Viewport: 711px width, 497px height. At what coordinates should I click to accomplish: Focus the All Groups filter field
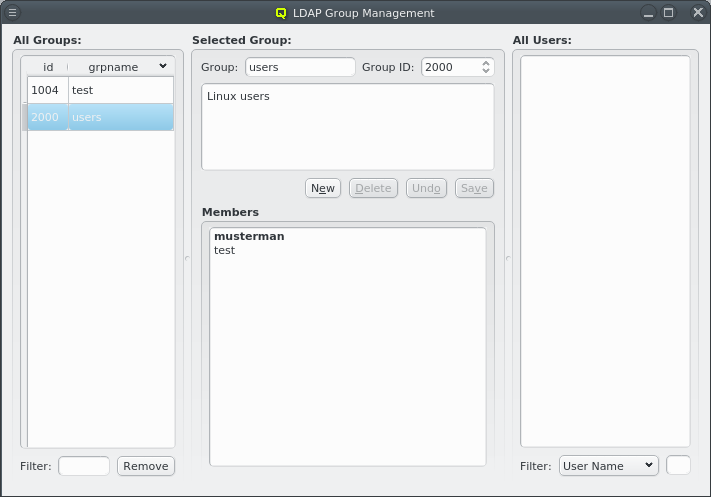(84, 466)
